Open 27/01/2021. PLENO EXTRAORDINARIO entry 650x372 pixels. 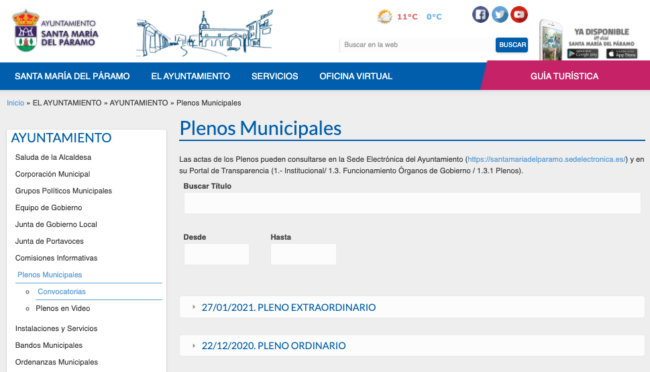click(x=289, y=307)
